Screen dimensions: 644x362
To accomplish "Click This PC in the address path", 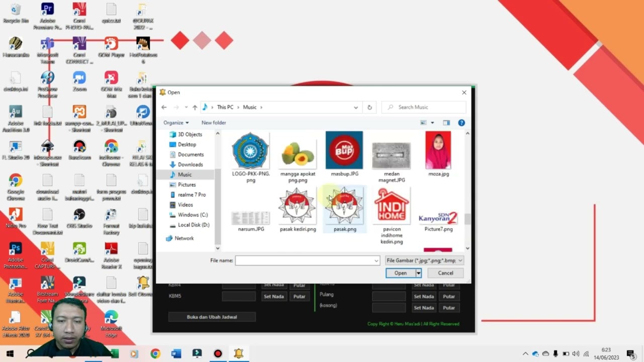I will click(225, 107).
